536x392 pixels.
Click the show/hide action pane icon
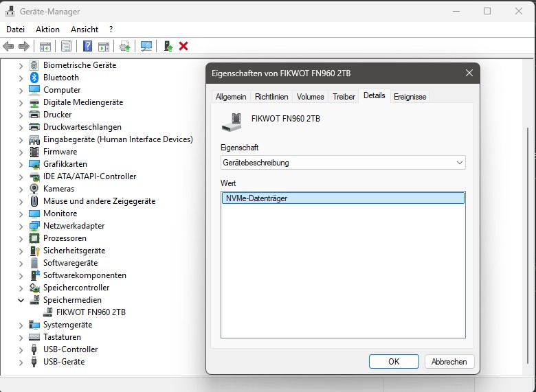[x=104, y=46]
